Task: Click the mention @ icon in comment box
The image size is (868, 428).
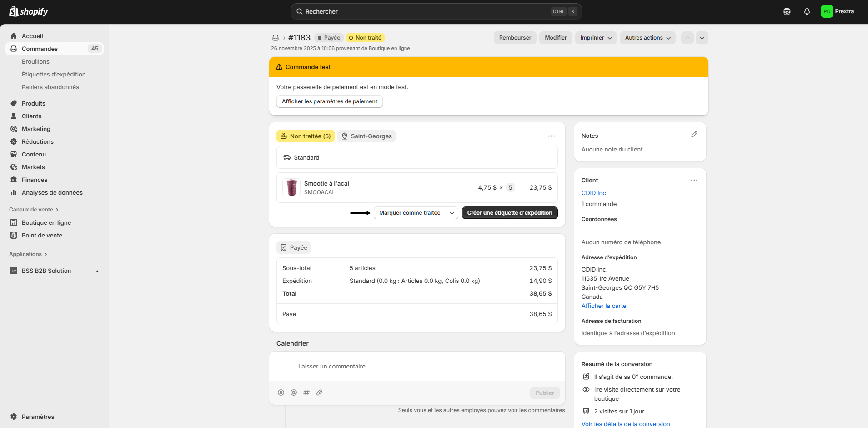Action: coord(294,393)
